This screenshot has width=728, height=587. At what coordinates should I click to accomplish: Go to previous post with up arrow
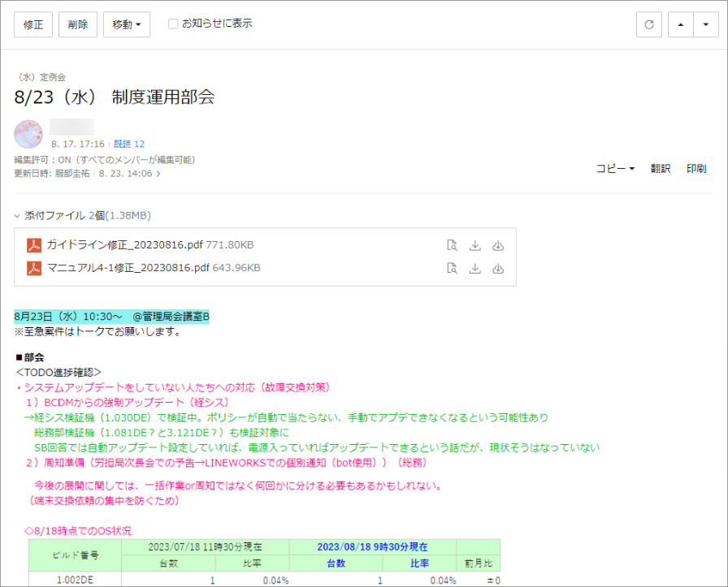pyautogui.click(x=680, y=24)
